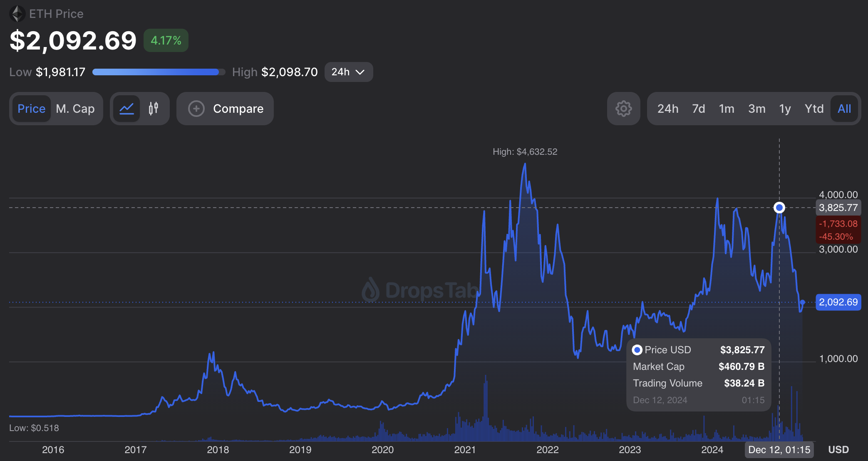
Task: Click the Price USD legend dot
Action: 637,350
